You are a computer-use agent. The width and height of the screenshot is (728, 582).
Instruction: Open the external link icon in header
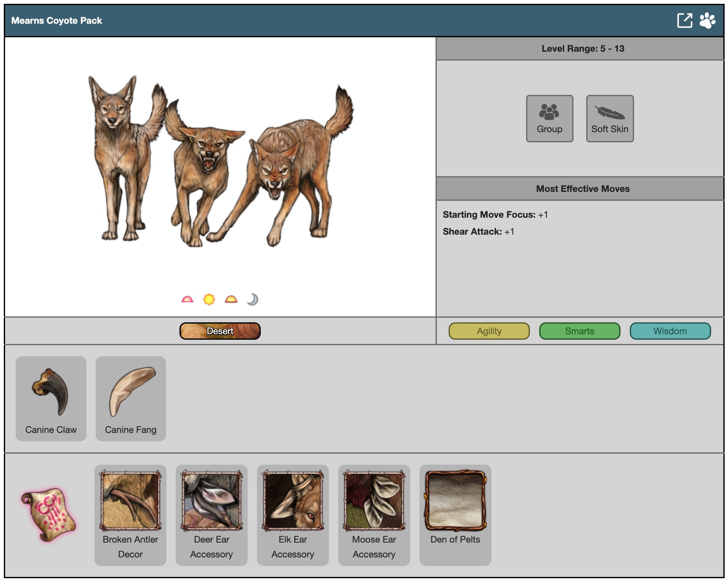[x=684, y=20]
